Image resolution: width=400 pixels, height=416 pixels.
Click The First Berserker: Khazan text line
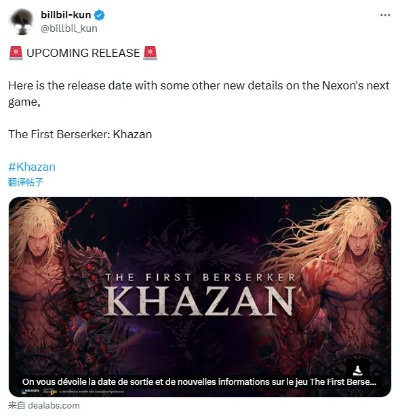coord(80,134)
